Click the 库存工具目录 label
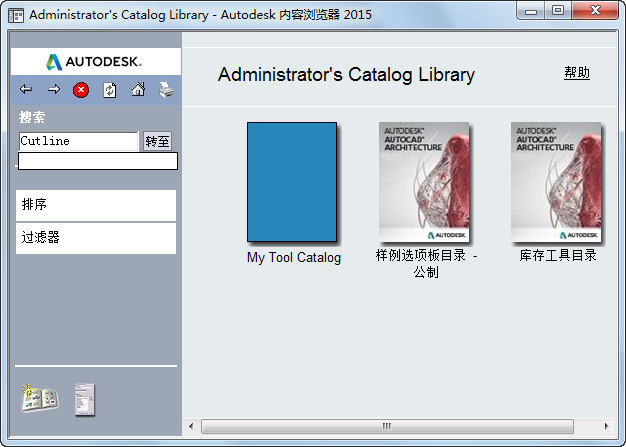The image size is (626, 447). [x=558, y=255]
